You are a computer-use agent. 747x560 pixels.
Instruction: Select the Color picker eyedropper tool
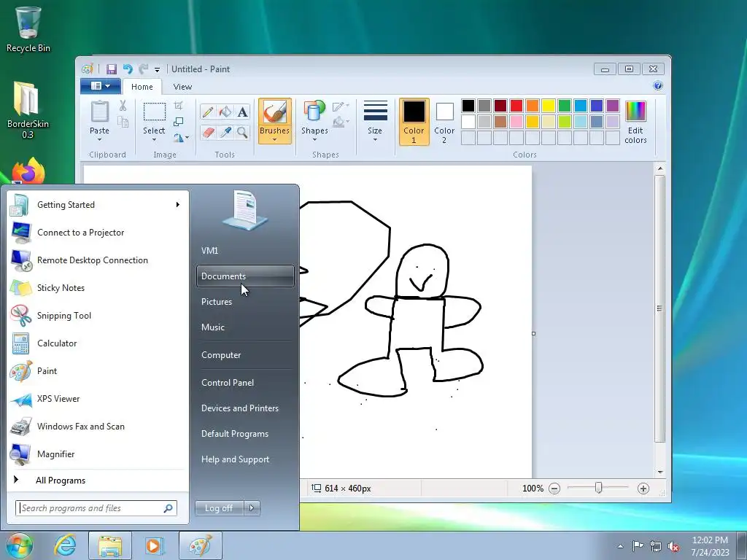coord(225,132)
